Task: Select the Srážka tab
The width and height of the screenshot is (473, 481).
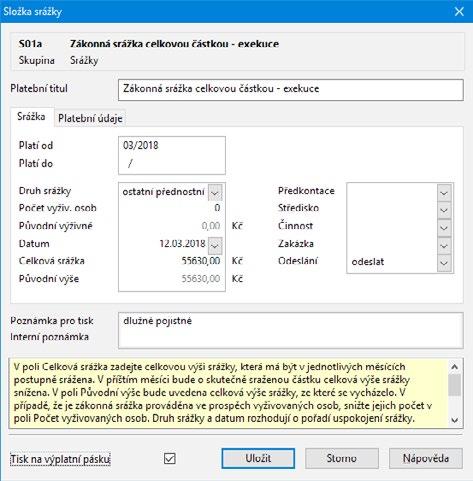Action: point(31,117)
